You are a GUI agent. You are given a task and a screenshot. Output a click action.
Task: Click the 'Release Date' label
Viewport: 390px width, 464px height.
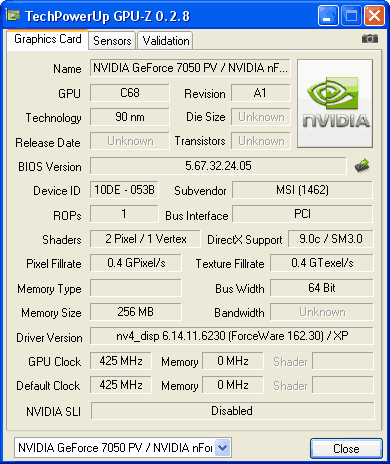click(48, 143)
